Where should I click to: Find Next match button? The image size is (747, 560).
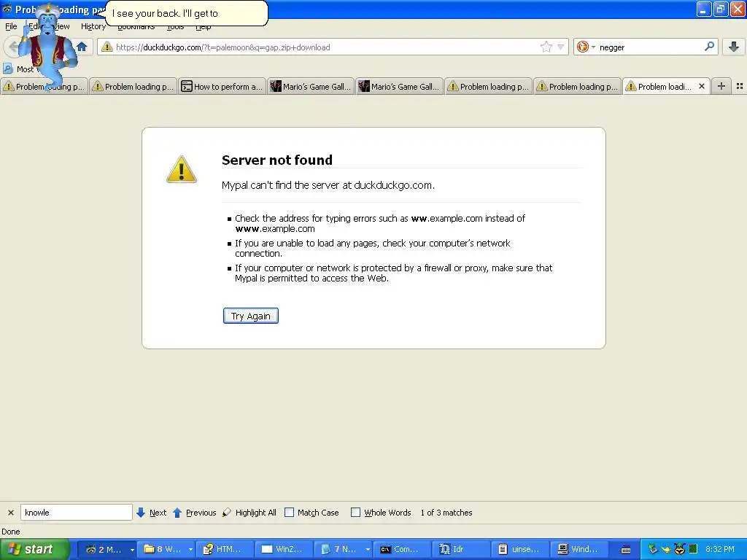pyautogui.click(x=152, y=513)
